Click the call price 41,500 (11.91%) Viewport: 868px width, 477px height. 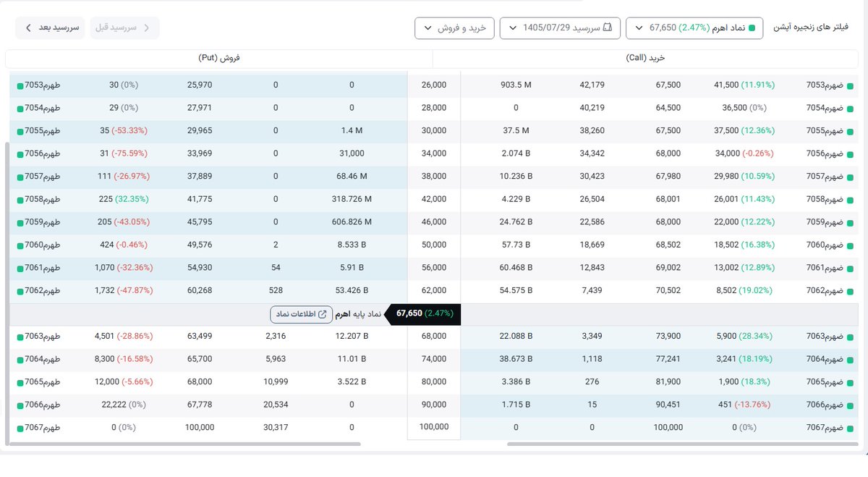click(x=744, y=85)
